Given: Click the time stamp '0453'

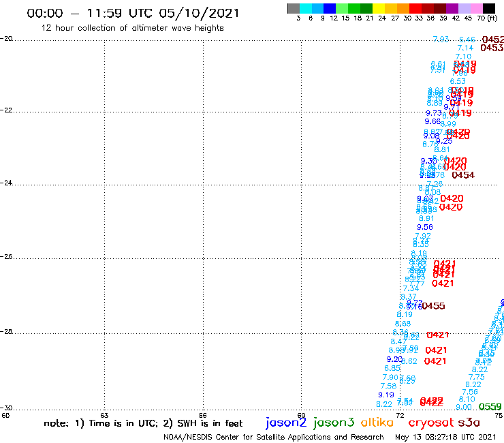Looking at the screenshot, I should [x=492, y=48].
